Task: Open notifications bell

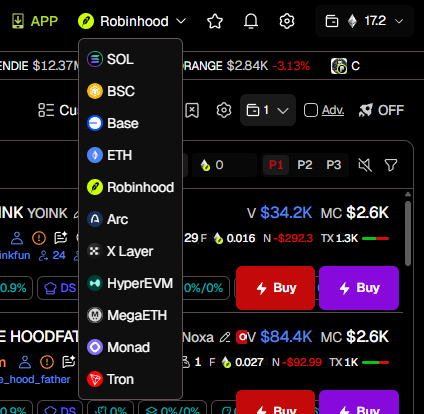Action: coord(251,21)
